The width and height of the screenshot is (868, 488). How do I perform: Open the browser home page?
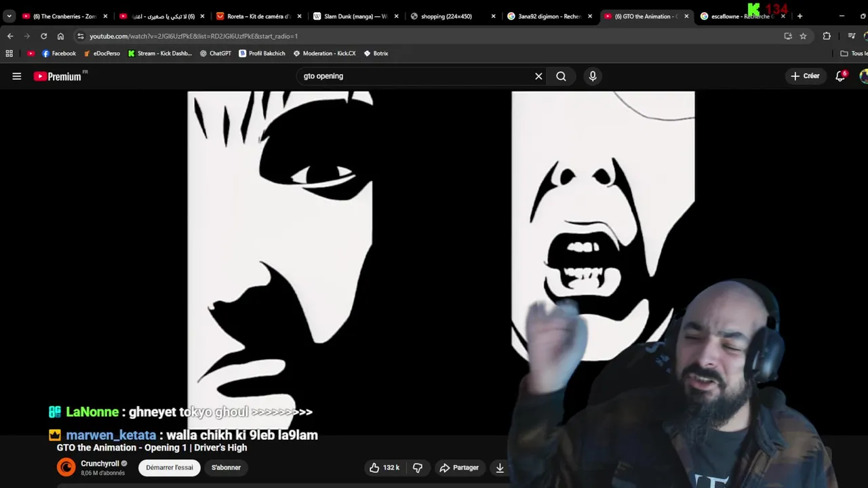pyautogui.click(x=60, y=36)
